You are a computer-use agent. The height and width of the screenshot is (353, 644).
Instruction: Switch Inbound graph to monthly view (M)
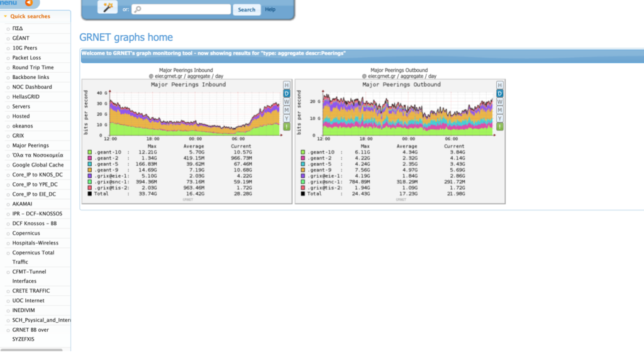click(287, 110)
